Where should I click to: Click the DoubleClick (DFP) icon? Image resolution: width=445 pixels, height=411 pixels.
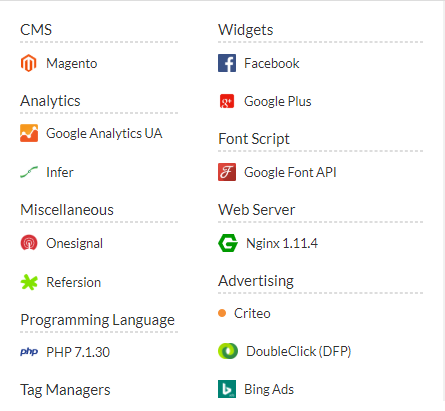coord(228,351)
